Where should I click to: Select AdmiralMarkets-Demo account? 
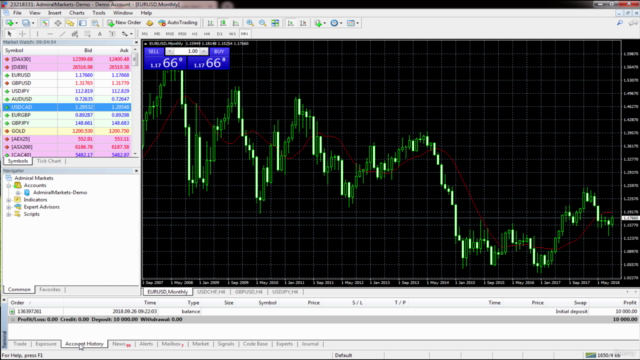coord(60,193)
